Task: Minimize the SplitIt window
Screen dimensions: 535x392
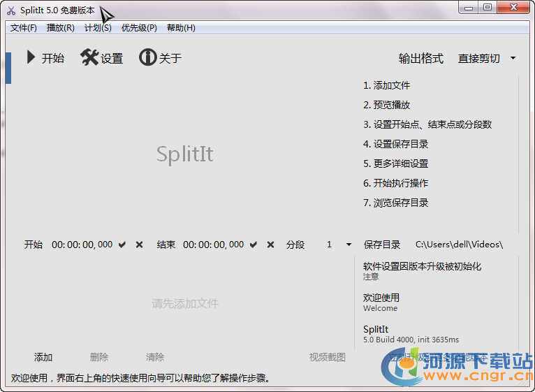Action: point(469,8)
